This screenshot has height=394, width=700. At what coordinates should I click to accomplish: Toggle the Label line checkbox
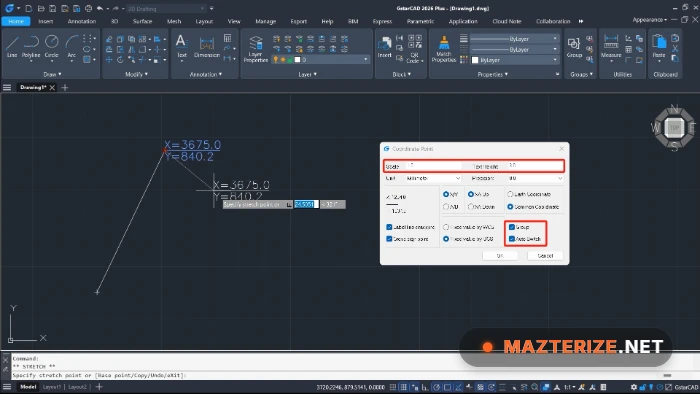click(389, 227)
